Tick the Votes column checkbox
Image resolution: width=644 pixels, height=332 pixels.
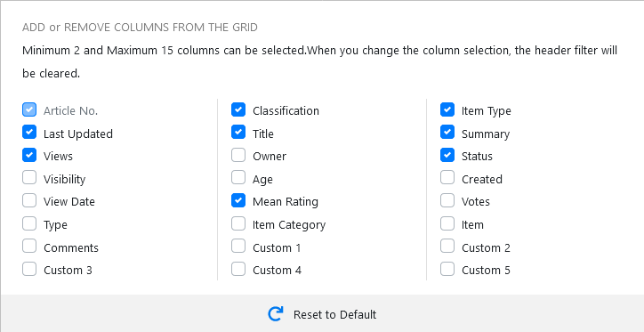click(x=447, y=200)
